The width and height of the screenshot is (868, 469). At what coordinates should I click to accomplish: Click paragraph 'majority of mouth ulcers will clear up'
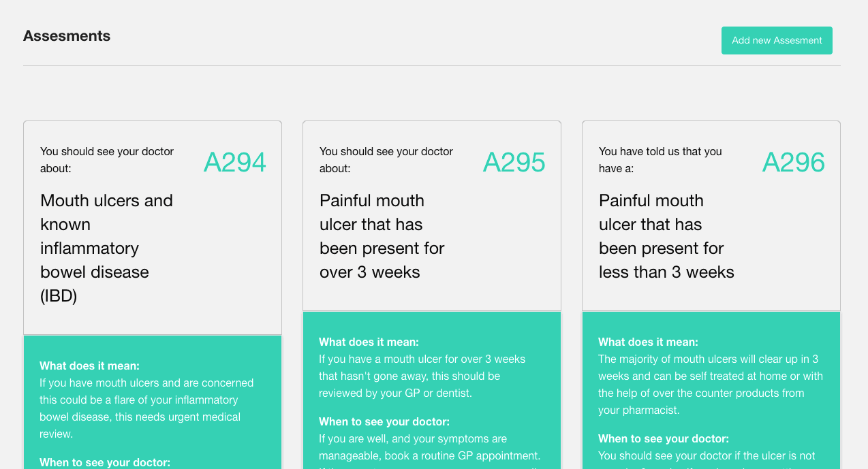click(x=711, y=385)
